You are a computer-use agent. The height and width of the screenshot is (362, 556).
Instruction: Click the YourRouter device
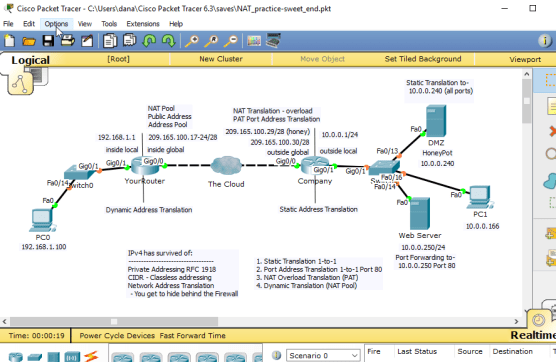[144, 166]
